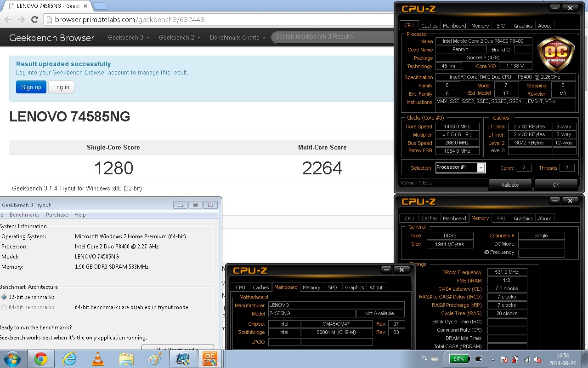Screen dimensions: 588x368
Task: Click the Gigabyte OC motherboard badge
Action: click(x=556, y=54)
